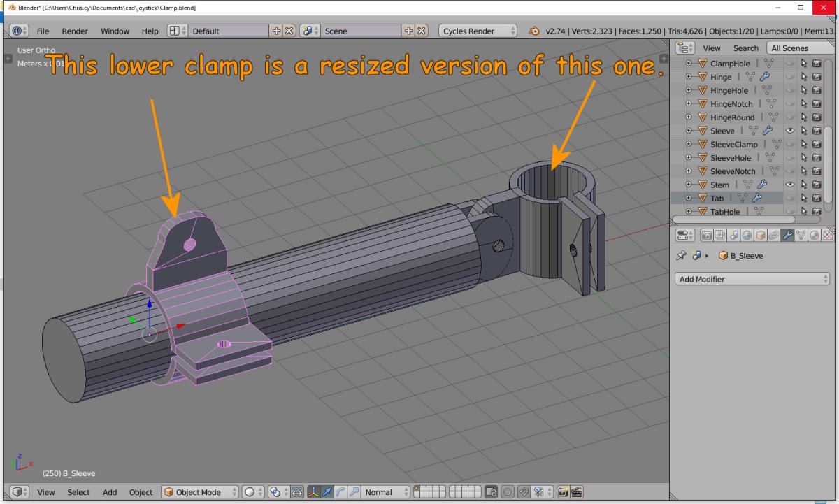Click the translate manipulator arrow icon
Image resolution: width=839 pixels, height=504 pixels.
(326, 492)
